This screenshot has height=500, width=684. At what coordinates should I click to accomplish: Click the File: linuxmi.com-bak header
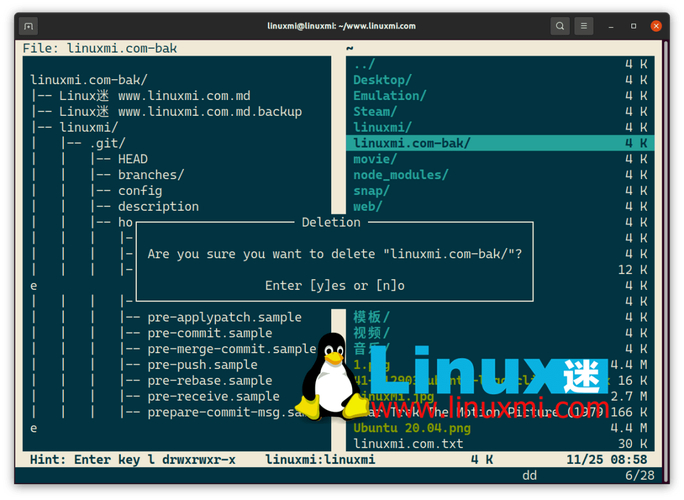coord(100,48)
